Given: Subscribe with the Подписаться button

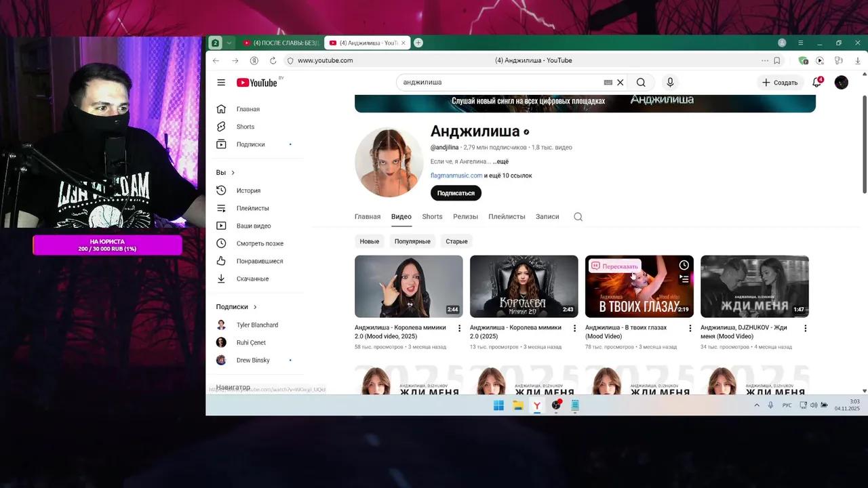Looking at the screenshot, I should coord(456,193).
